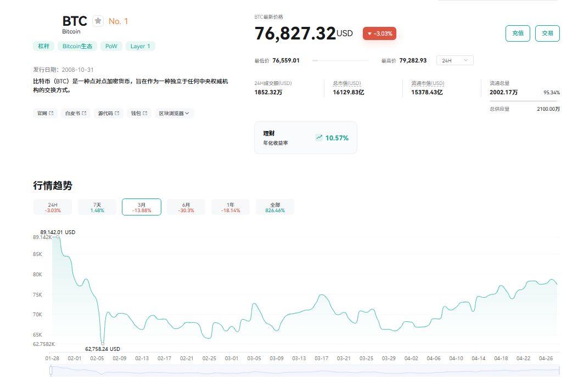The image size is (578, 392).
Task: Select the Layer 1 tag
Action: pyautogui.click(x=140, y=46)
